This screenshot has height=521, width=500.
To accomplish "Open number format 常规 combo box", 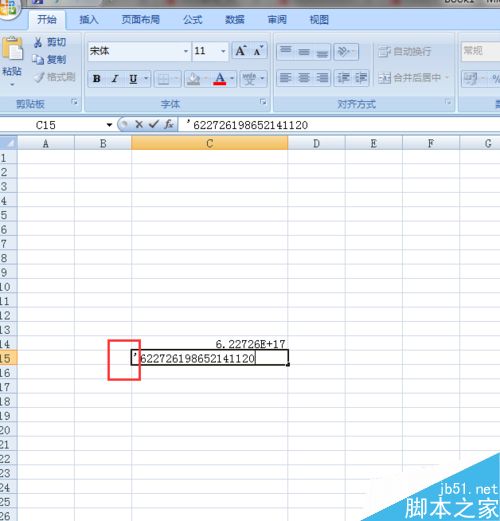I will coord(481,51).
